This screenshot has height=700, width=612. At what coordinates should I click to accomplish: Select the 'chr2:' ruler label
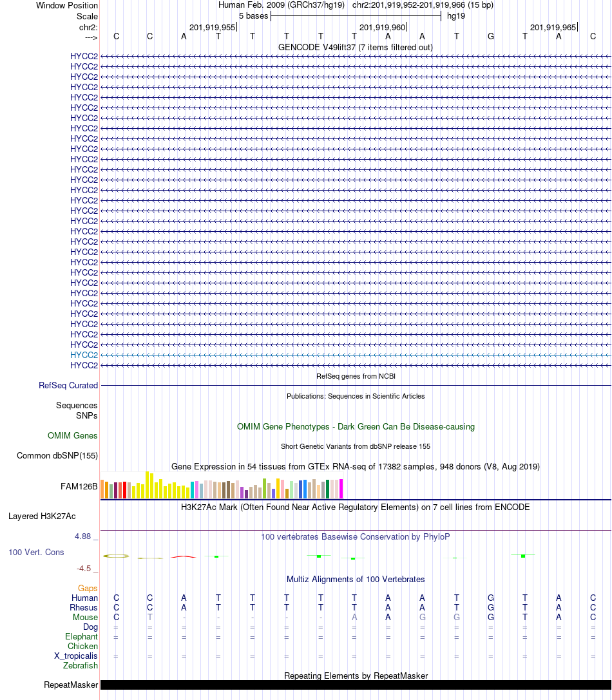(88, 27)
